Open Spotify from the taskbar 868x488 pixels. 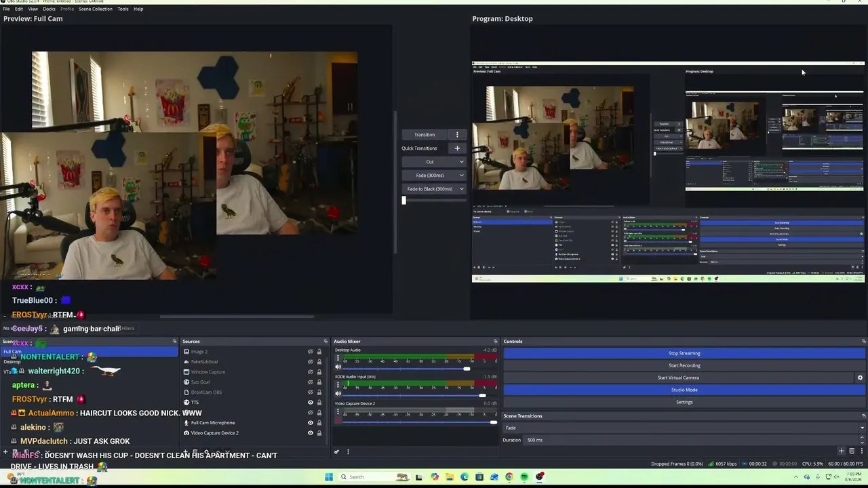[524, 477]
